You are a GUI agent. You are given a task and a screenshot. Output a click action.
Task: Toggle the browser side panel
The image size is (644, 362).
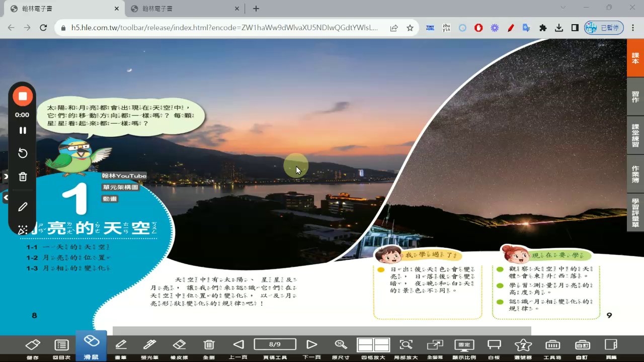click(575, 28)
